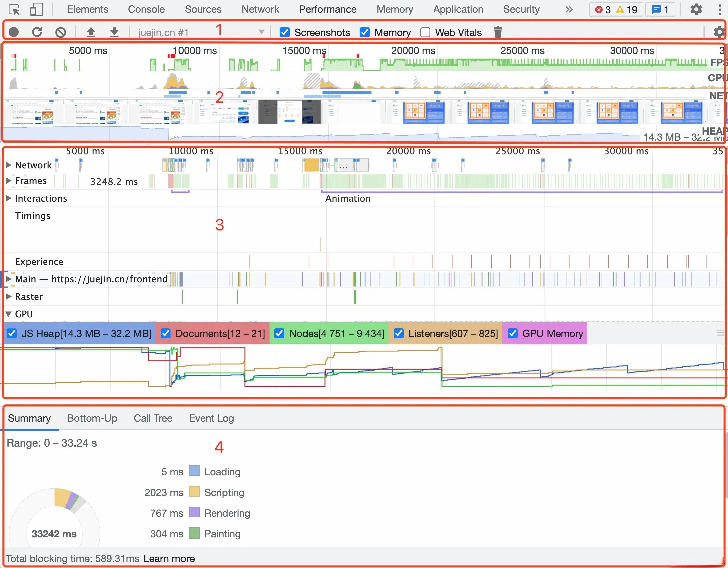The width and height of the screenshot is (728, 568).
Task: Switch to the Bottom-Up tab
Action: (x=92, y=418)
